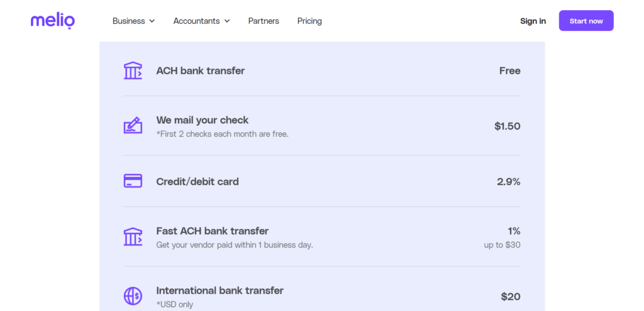Click the International bank transfer globe icon
The width and height of the screenshot is (644, 311).
pos(133,296)
